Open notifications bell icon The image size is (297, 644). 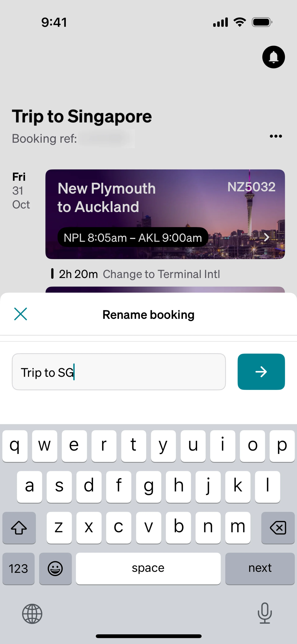273,57
